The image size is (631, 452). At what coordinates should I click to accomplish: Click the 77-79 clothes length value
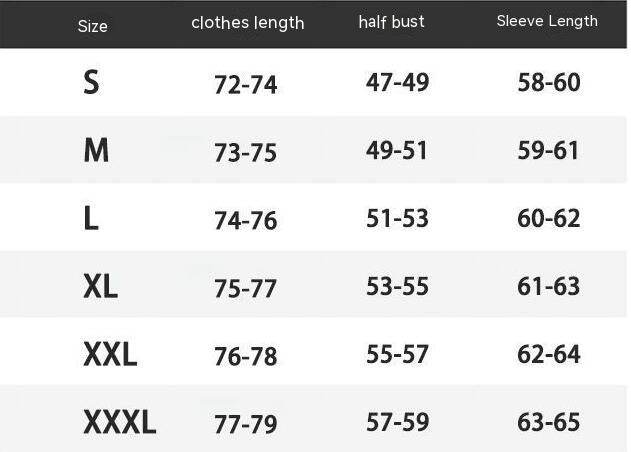pos(245,424)
